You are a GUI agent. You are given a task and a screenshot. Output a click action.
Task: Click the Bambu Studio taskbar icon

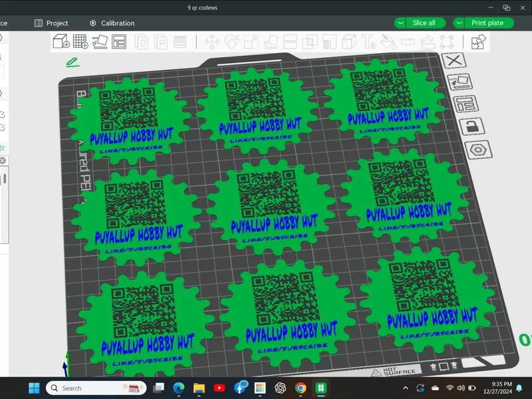point(321,388)
